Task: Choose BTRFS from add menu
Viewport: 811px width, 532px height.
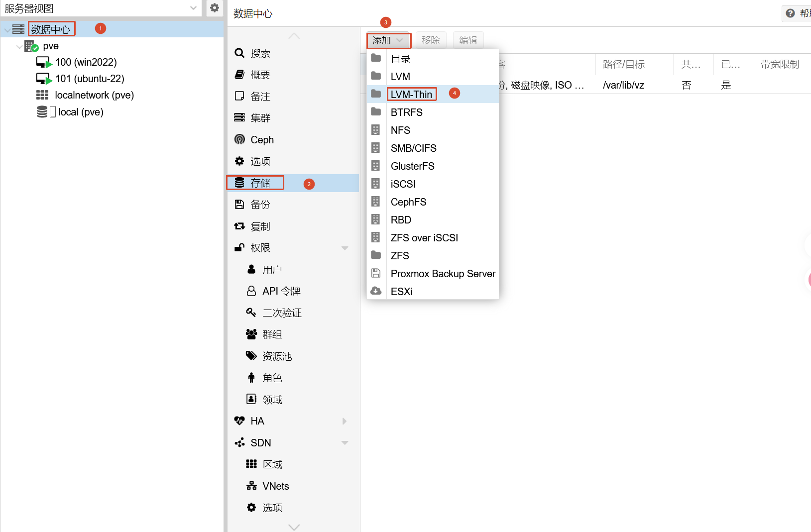Action: point(433,112)
